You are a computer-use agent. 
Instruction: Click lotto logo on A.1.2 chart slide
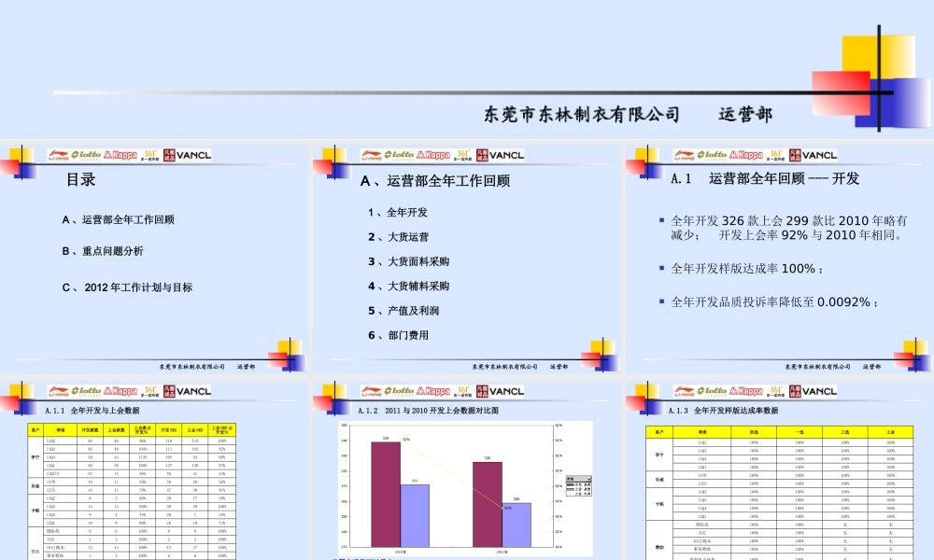[x=399, y=391]
